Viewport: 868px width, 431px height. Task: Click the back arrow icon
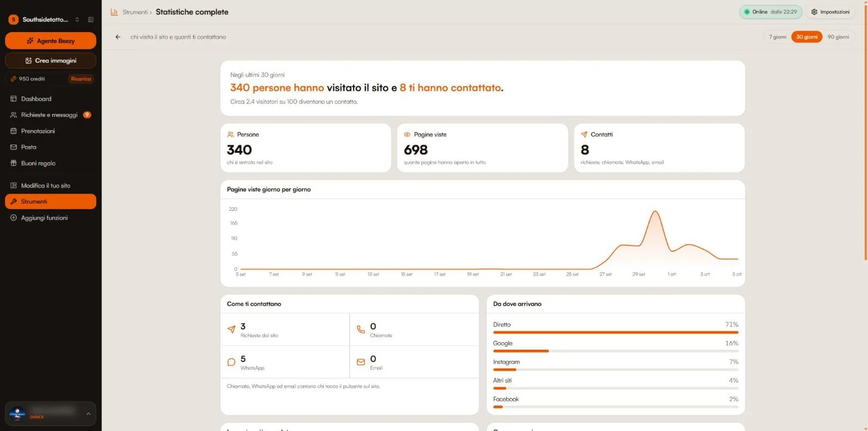coord(118,37)
